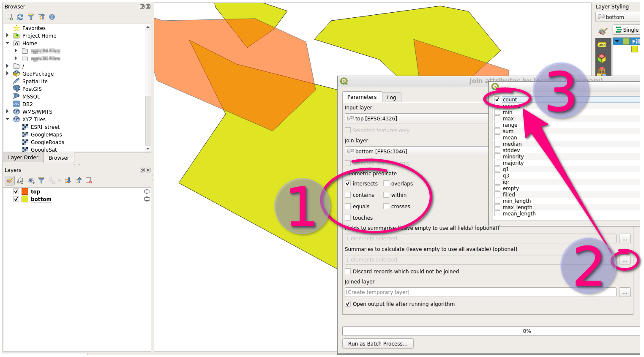Image resolution: width=644 pixels, height=357 pixels.
Task: Refresh the Browser panel
Action: click(20, 17)
